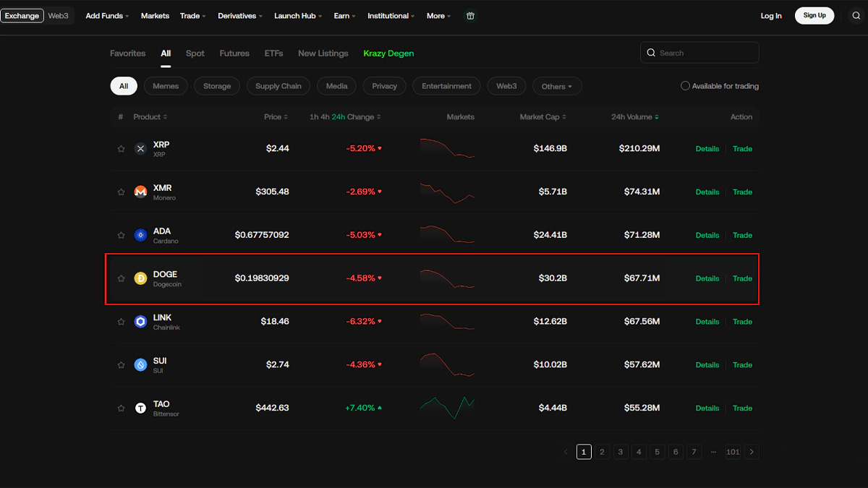Open the Derivatives menu dropdown
This screenshot has height=488, width=868.
[x=240, y=16]
